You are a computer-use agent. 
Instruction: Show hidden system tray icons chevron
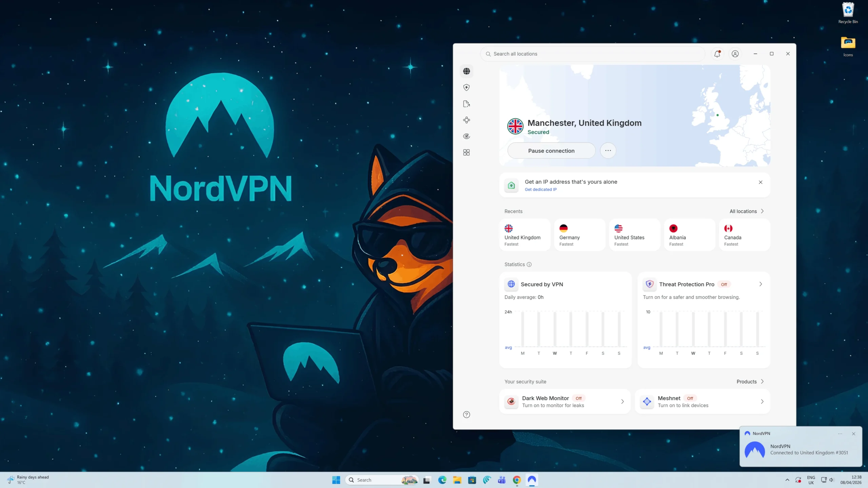pos(787,480)
